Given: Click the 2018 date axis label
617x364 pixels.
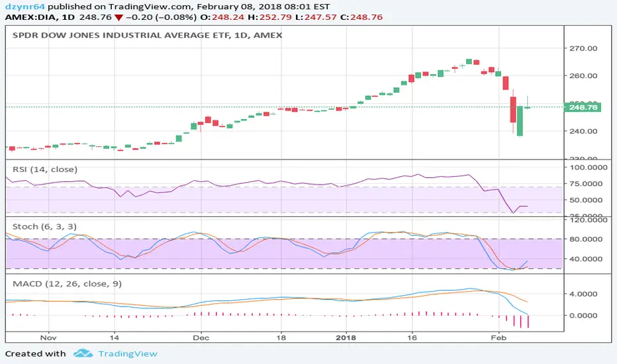Looking at the screenshot, I should (346, 338).
